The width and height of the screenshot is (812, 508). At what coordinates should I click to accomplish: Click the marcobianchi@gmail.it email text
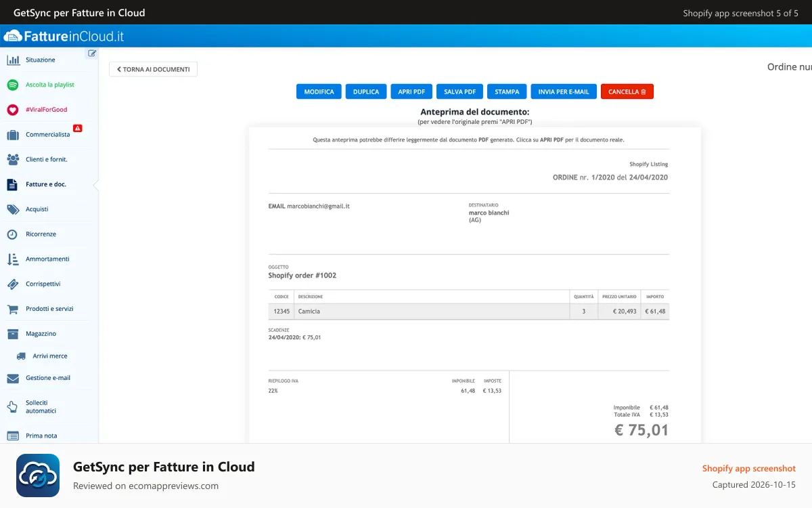pyautogui.click(x=318, y=206)
